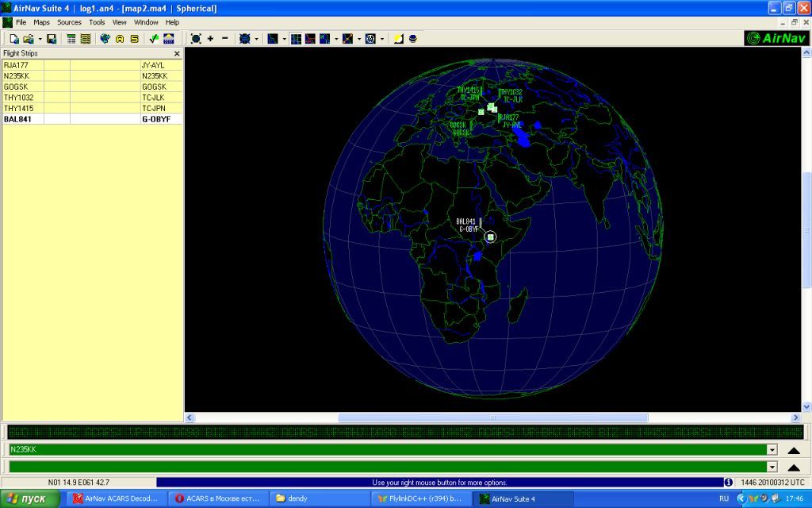Click the up-arrow button next to N235KK field
This screenshot has height=508, width=812.
pyautogui.click(x=793, y=451)
